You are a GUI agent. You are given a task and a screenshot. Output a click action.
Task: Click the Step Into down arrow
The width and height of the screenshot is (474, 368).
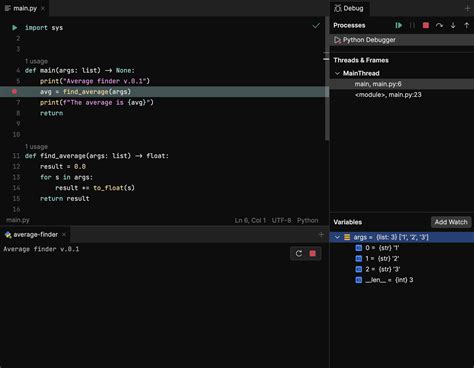click(x=453, y=25)
